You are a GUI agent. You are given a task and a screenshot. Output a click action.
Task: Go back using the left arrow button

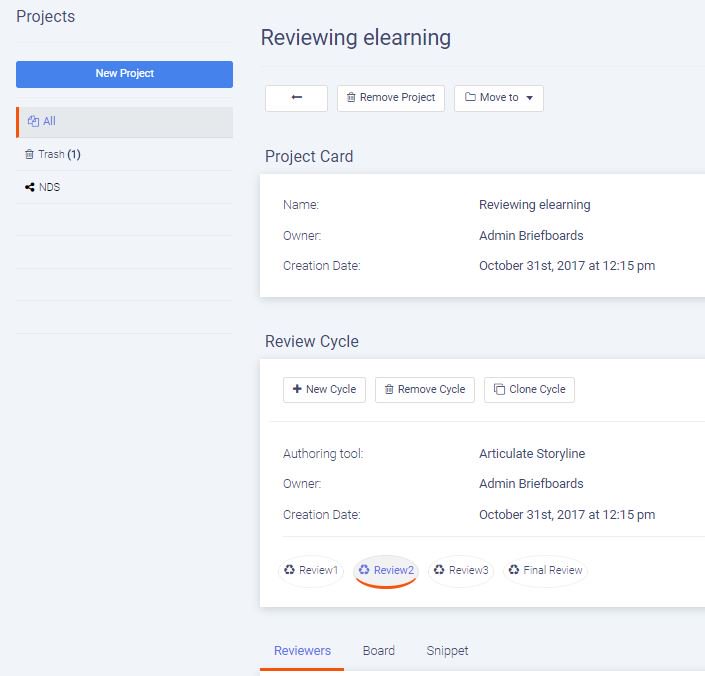click(x=296, y=98)
